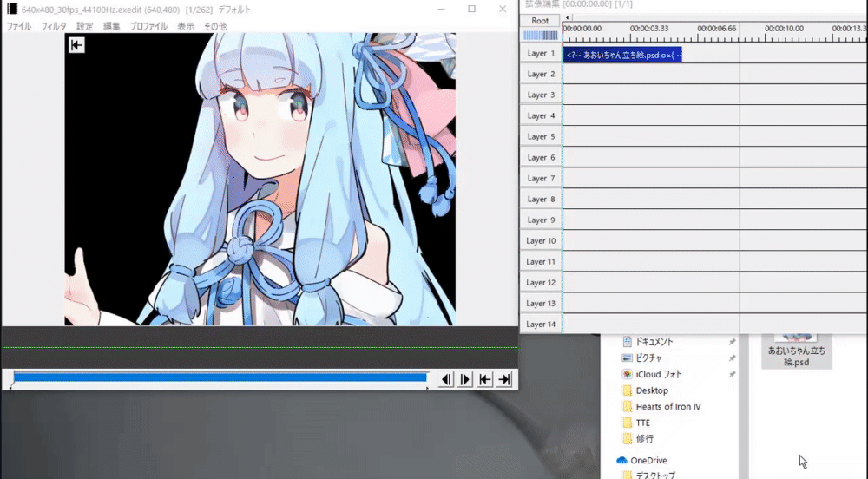Click the 00:00:06.66 mark on the time ruler

pyautogui.click(x=716, y=29)
